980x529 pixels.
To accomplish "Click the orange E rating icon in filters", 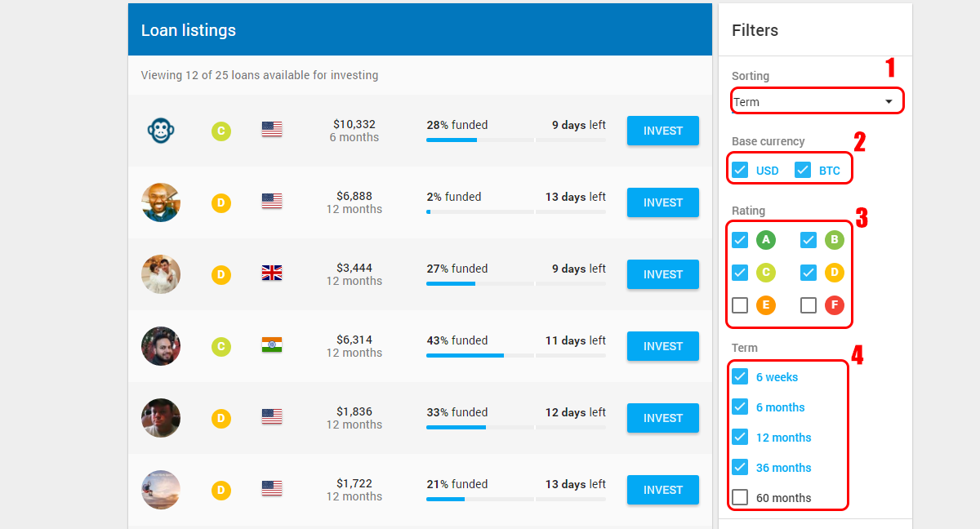I will click(765, 305).
